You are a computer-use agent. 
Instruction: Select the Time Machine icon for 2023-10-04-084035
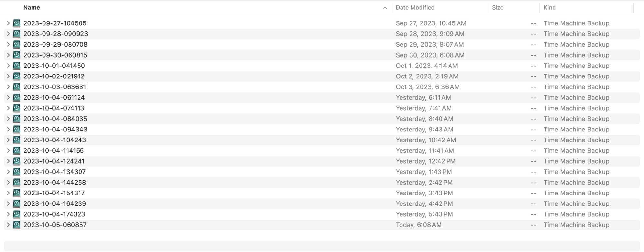pyautogui.click(x=16, y=119)
